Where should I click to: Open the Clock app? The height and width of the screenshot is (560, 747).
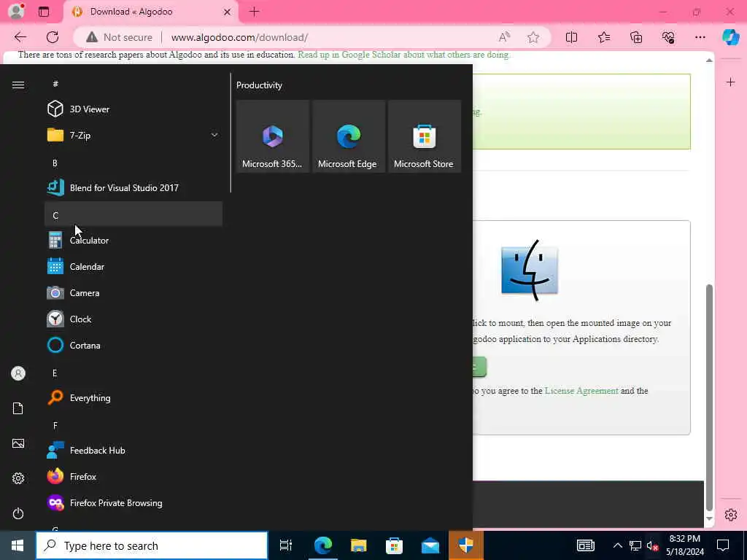click(133, 319)
